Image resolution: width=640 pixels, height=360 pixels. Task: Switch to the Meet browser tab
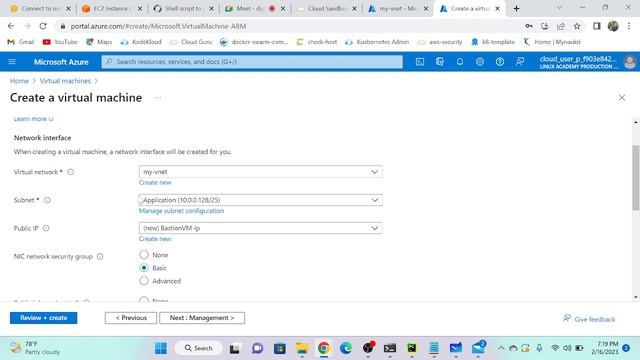pyautogui.click(x=254, y=8)
